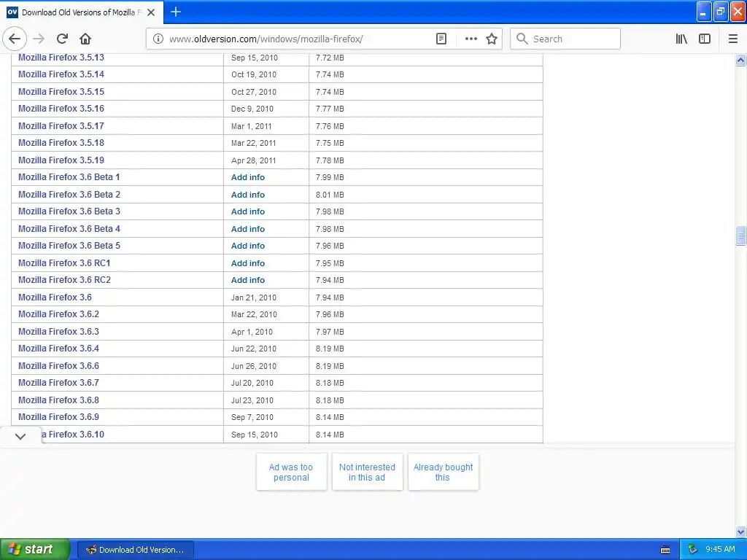Click Add info for 3.6 RC1
Viewport: 747px width, 560px height.
tap(248, 262)
